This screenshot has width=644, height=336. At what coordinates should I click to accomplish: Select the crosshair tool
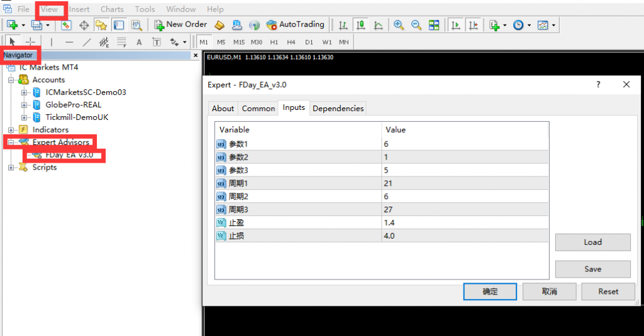[30, 41]
